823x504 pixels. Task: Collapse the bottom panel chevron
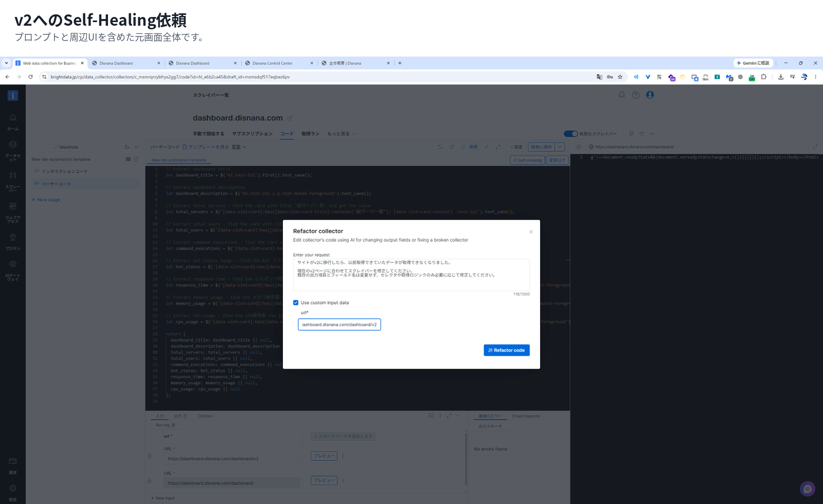point(458,416)
